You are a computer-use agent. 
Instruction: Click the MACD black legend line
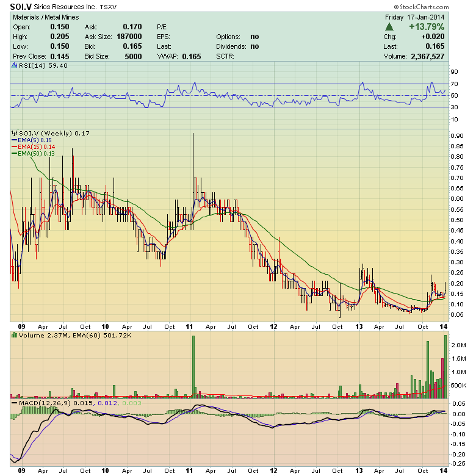coord(14,403)
